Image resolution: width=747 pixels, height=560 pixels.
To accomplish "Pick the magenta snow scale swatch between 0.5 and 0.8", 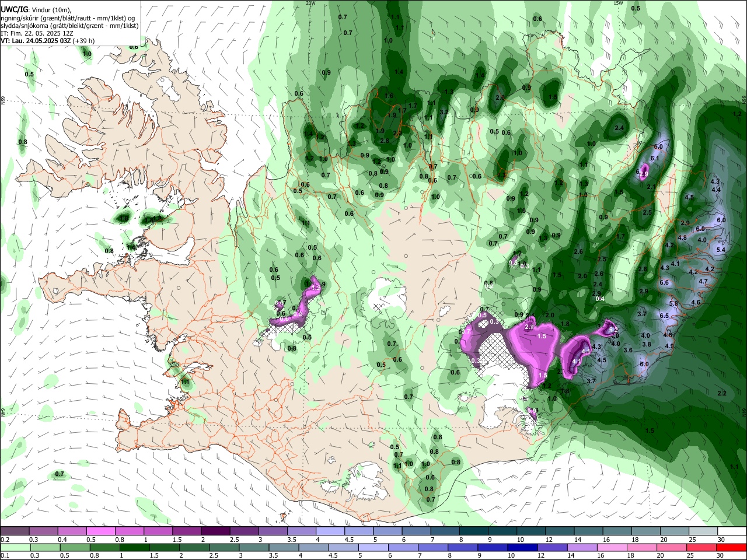I will [x=100, y=531].
